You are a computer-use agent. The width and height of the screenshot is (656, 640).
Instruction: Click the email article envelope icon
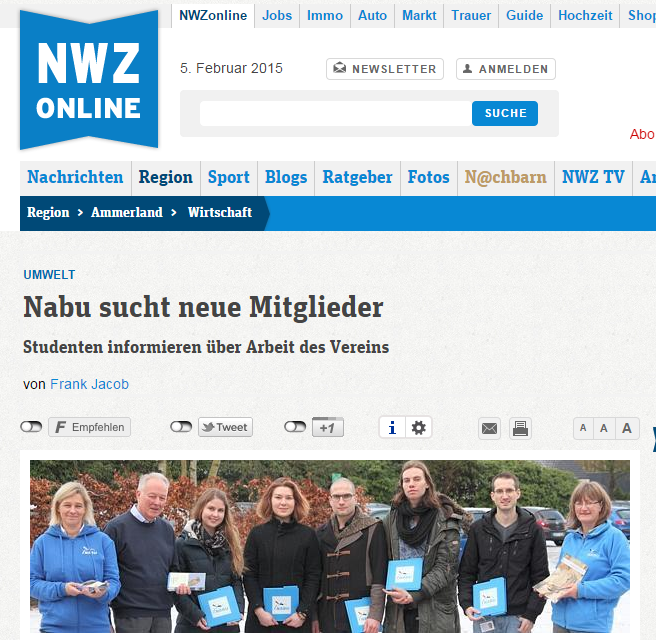[489, 428]
